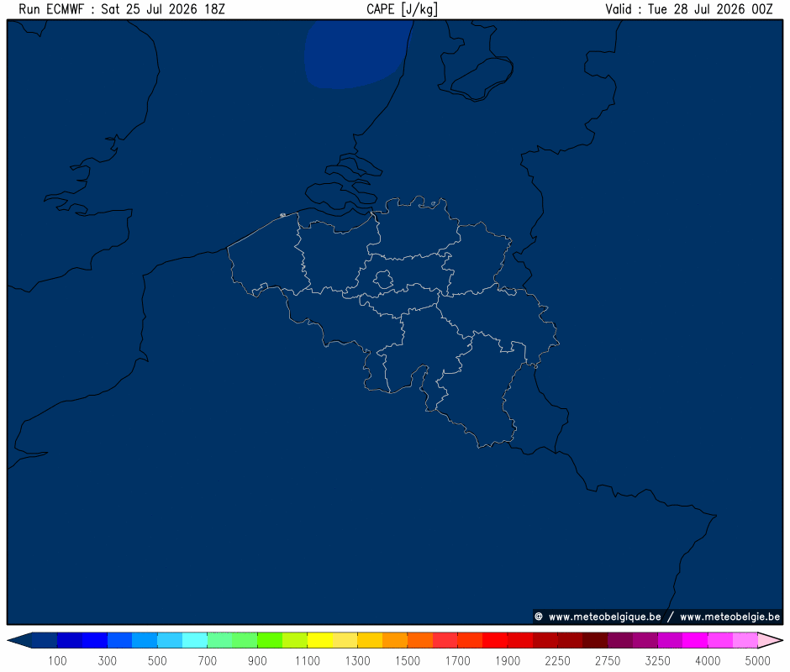Click the dark blue 100 colorbar swatch
Image resolution: width=790 pixels, height=672 pixels.
pyautogui.click(x=45, y=640)
